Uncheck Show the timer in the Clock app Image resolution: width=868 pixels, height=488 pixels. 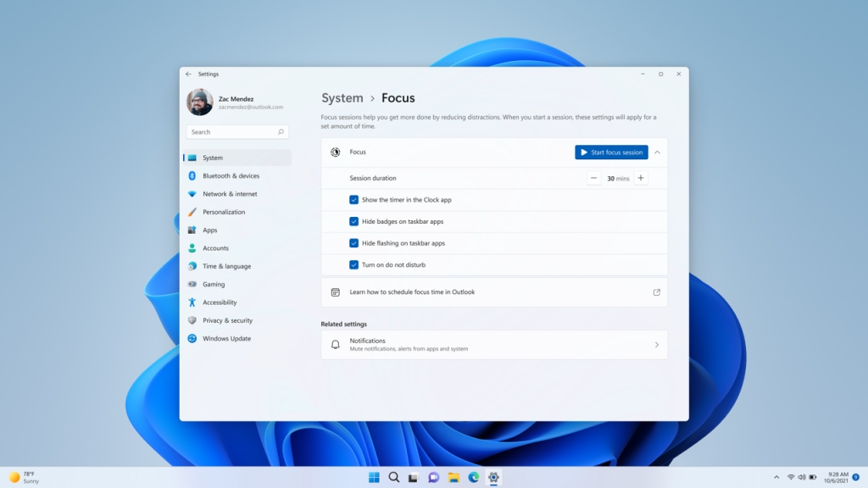coord(353,200)
